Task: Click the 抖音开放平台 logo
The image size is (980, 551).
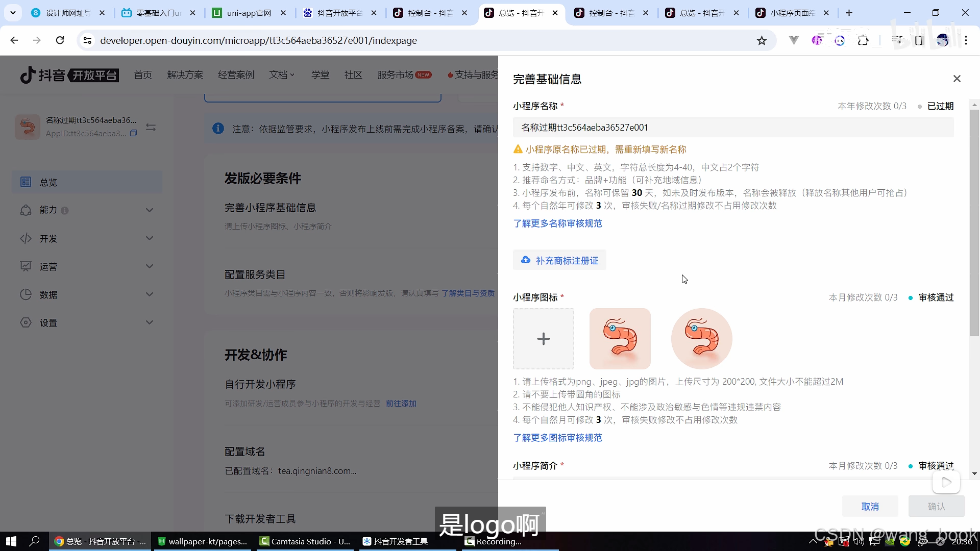Action: [x=69, y=75]
